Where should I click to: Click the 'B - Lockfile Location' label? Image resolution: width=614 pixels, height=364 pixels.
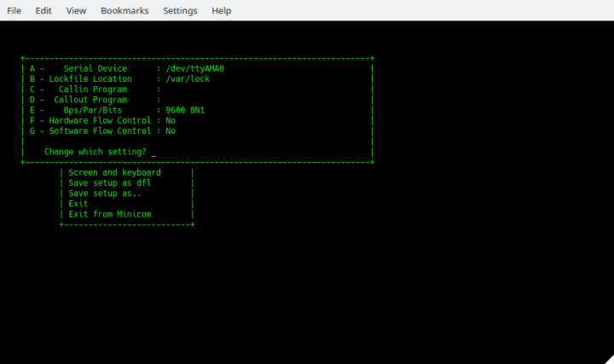click(81, 79)
